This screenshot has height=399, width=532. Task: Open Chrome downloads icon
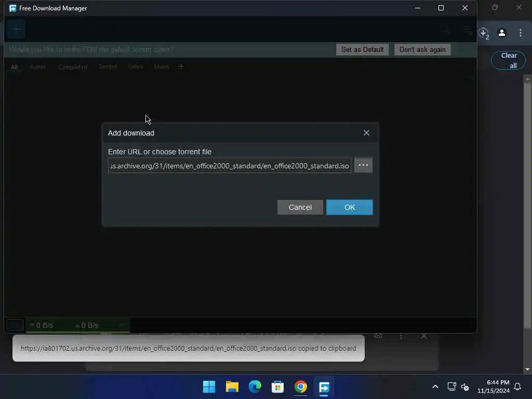point(484,33)
